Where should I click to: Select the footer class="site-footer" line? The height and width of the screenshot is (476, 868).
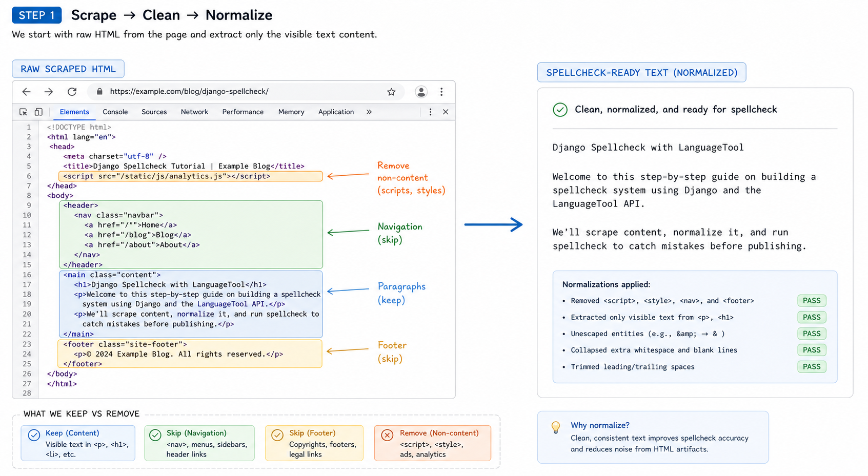[x=125, y=344]
